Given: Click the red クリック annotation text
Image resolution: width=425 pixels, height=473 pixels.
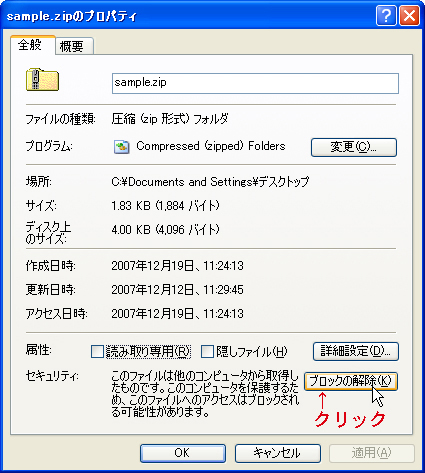Looking at the screenshot, I should click(350, 419).
